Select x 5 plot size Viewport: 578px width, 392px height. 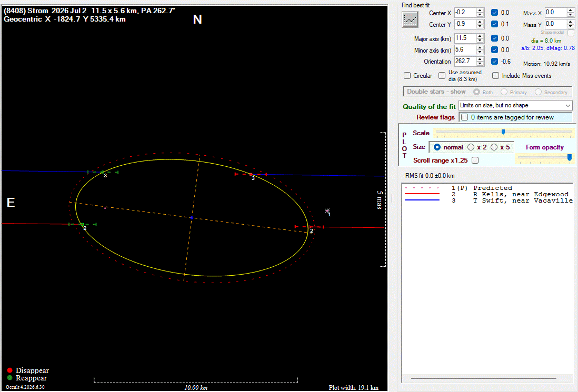click(494, 147)
